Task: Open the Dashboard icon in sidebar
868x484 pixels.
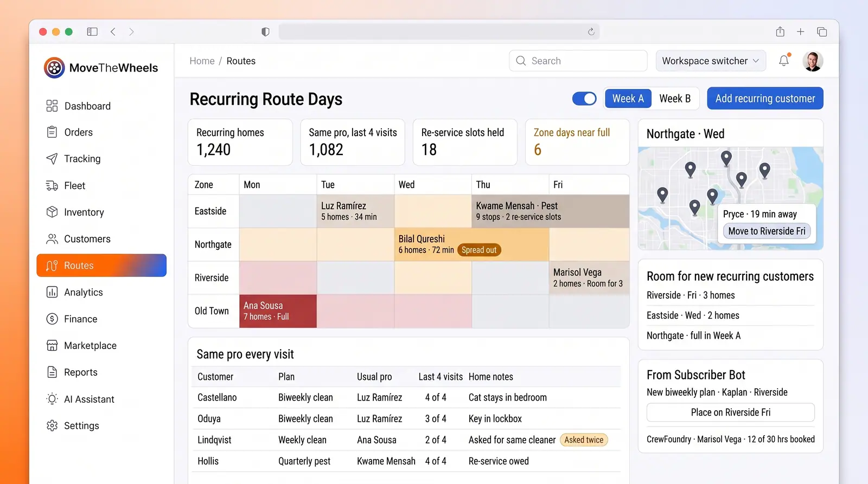Action: (52, 106)
